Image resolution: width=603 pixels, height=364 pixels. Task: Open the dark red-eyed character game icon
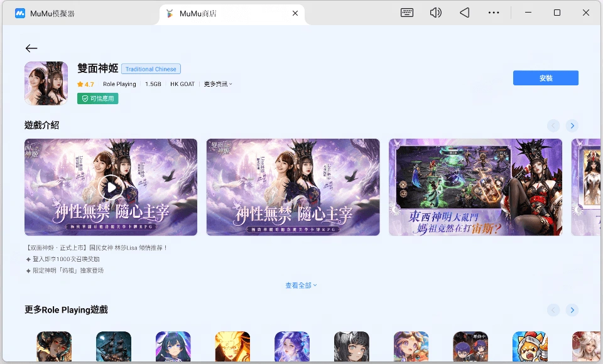(54, 347)
